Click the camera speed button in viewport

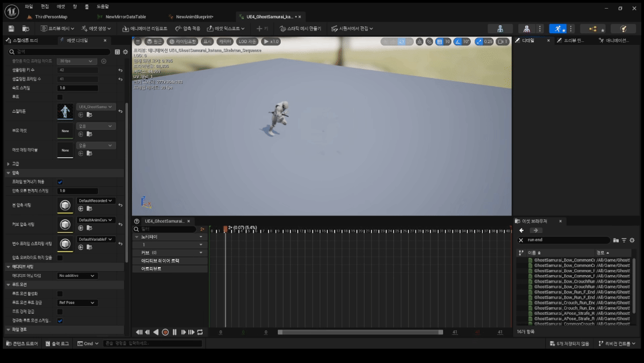point(502,41)
